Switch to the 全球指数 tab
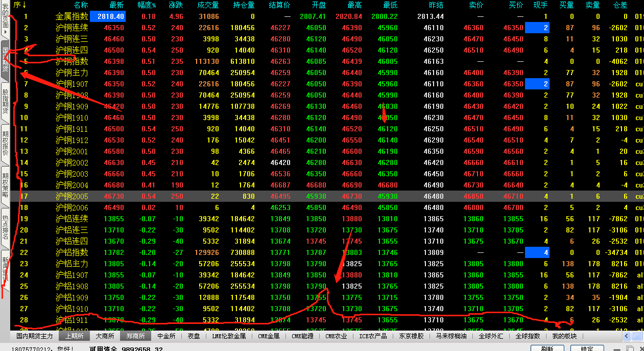Image resolution: width=644 pixels, height=351 pixels. point(528,336)
